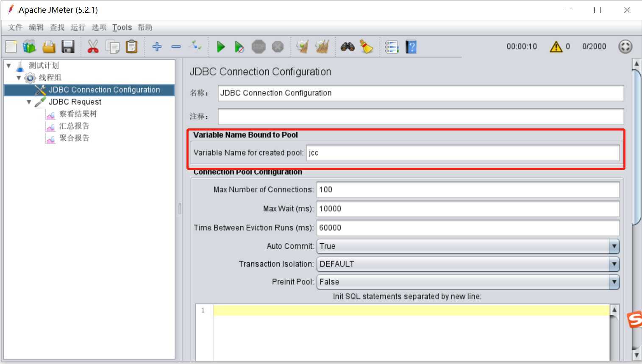The width and height of the screenshot is (642, 364).
Task: Click Time Between Eviction Runs field
Action: coord(468,228)
